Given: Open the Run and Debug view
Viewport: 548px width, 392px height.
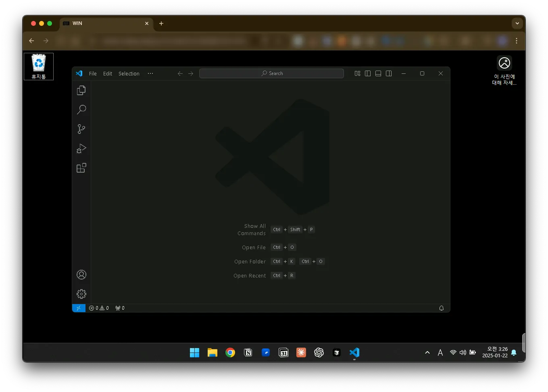Looking at the screenshot, I should (x=81, y=148).
